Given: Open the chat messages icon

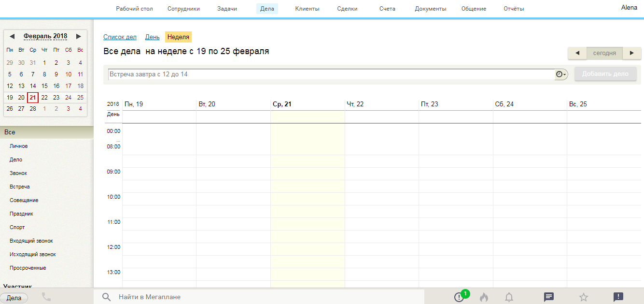Looking at the screenshot, I should (x=548, y=297).
